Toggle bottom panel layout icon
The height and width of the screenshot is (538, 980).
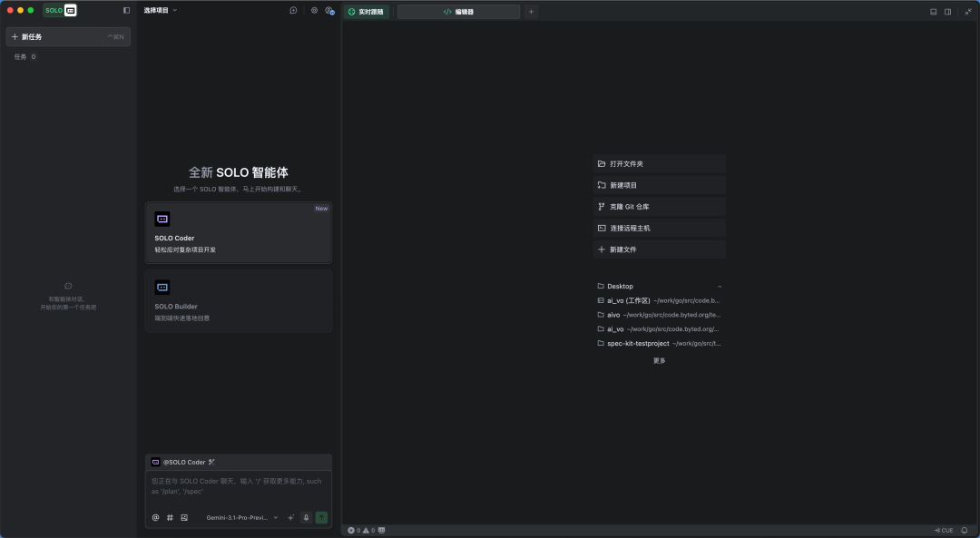pyautogui.click(x=933, y=12)
